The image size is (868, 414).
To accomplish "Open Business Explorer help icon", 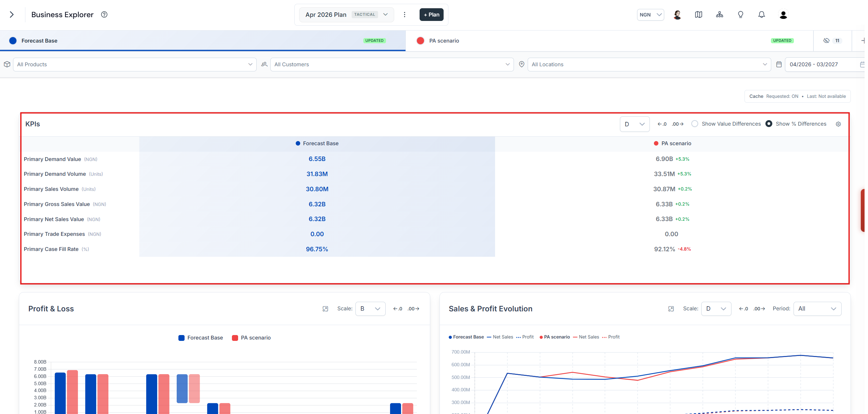I will point(104,14).
